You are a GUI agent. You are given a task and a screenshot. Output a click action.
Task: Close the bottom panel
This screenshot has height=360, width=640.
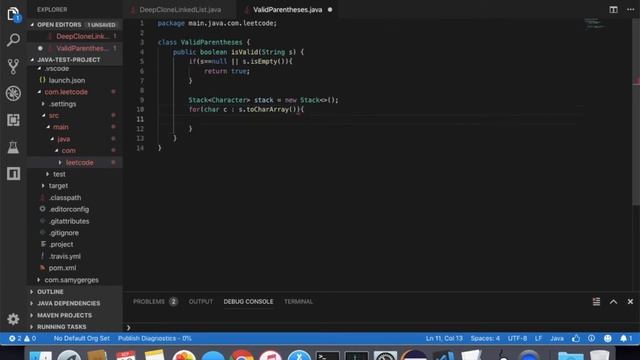(x=630, y=302)
